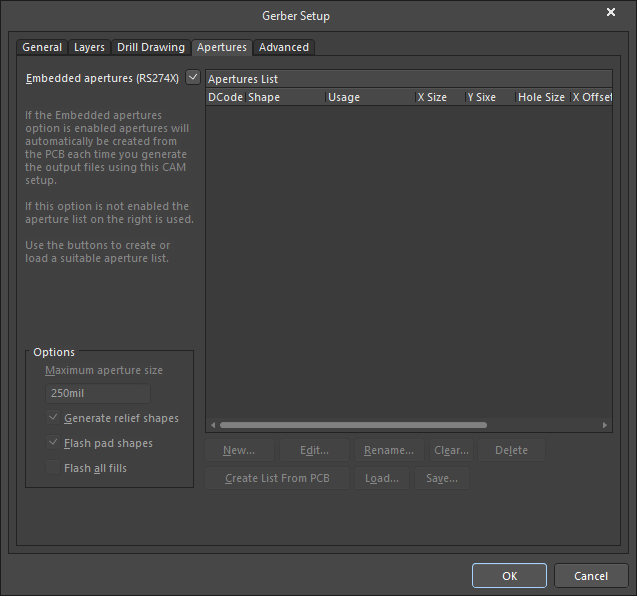Click the Hole Size column header
The height and width of the screenshot is (596, 637).
(x=543, y=98)
